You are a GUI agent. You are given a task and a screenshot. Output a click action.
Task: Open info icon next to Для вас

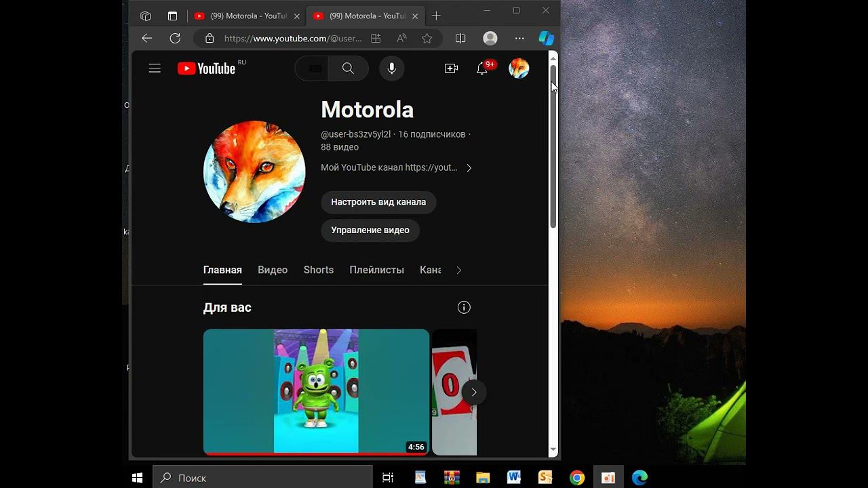pos(464,308)
